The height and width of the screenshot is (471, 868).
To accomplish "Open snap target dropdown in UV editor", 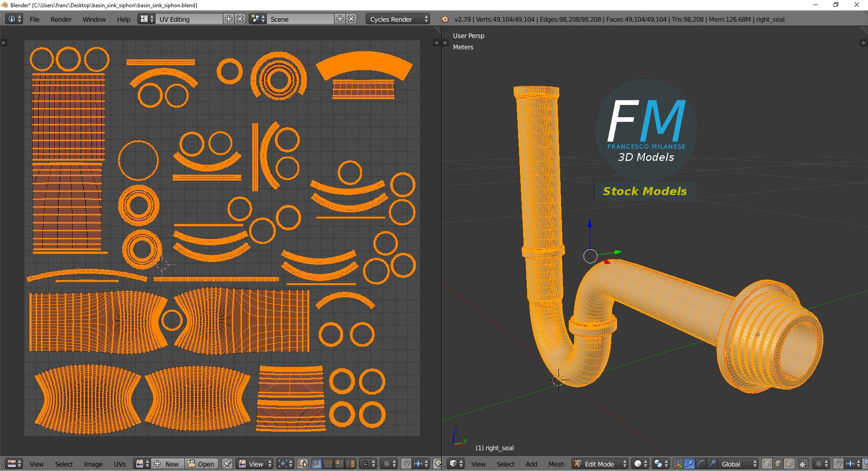I will (x=420, y=464).
